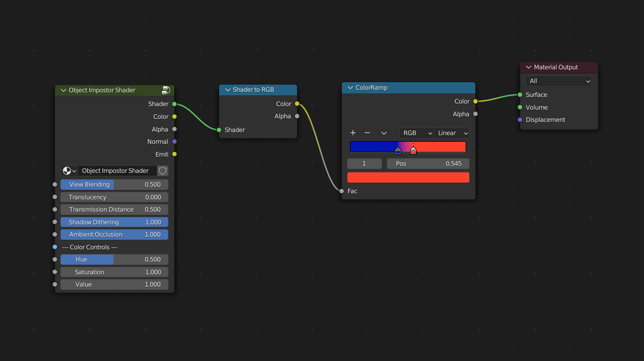Click the Pos 0.545 field
This screenshot has width=644, height=361.
[428, 164]
